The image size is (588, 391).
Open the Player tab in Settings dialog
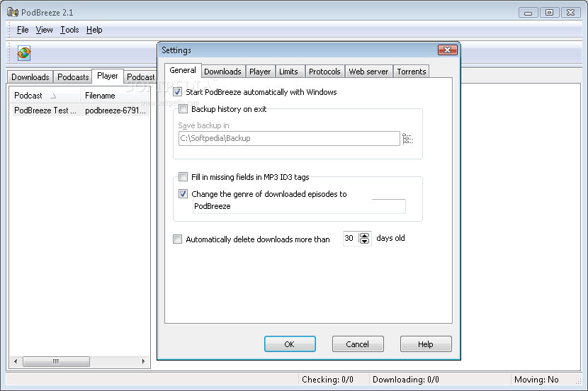(260, 72)
